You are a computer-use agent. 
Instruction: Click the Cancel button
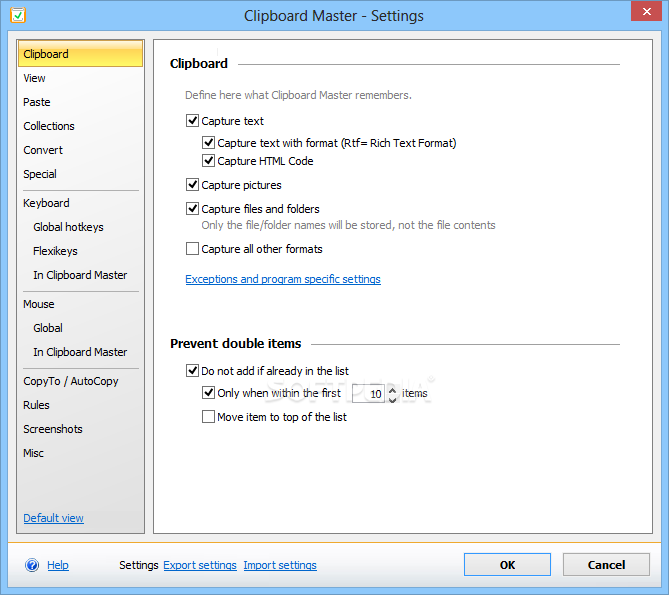(x=606, y=565)
